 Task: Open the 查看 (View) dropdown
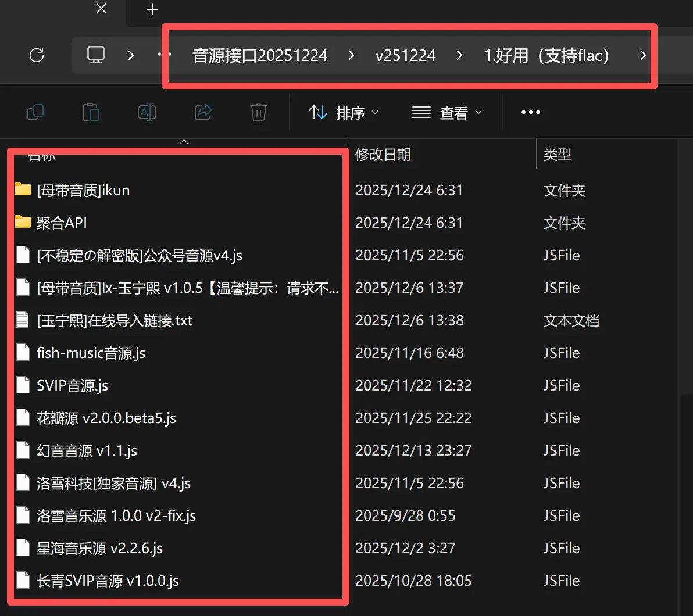pos(448,112)
